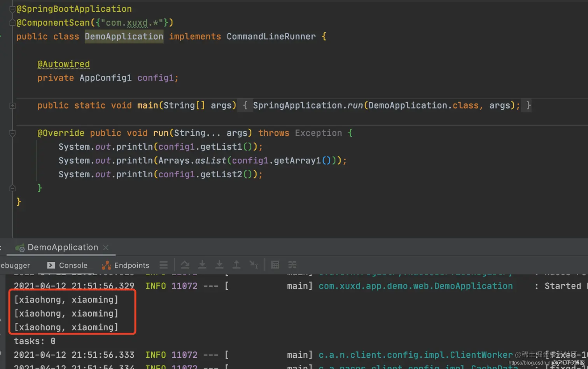Click the 21:51:56.329 log timestamp
The image size is (588, 369).
[x=103, y=286]
